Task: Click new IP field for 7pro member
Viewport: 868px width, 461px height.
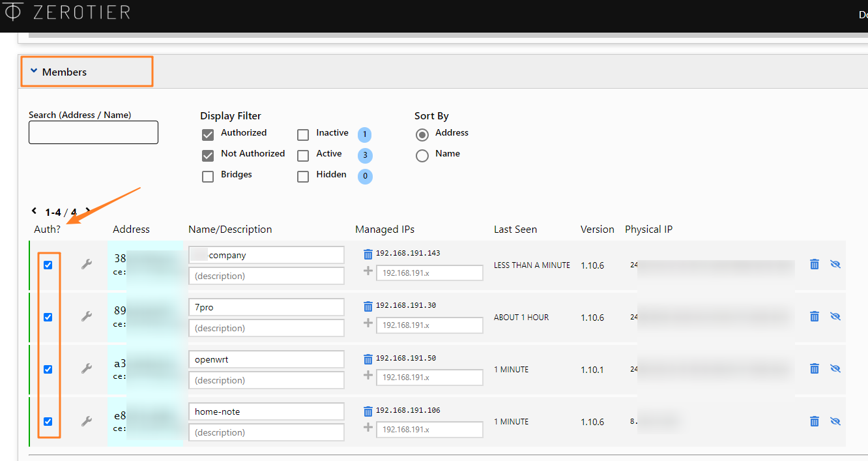Action: click(x=429, y=325)
